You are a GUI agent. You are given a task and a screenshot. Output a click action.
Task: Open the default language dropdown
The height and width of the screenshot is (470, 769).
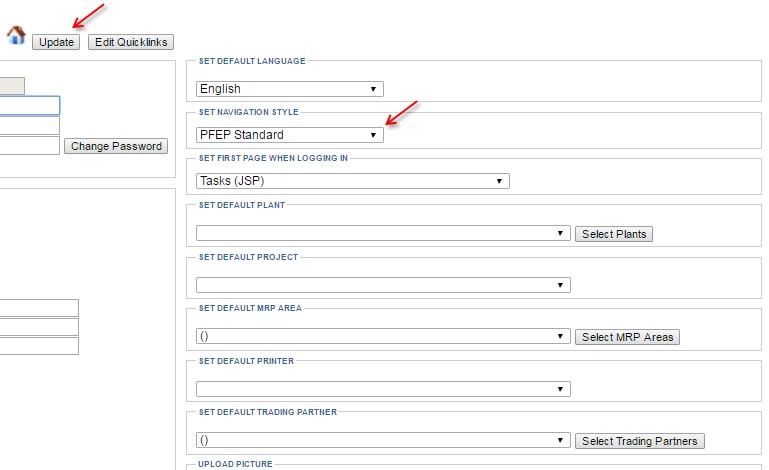[x=290, y=89]
